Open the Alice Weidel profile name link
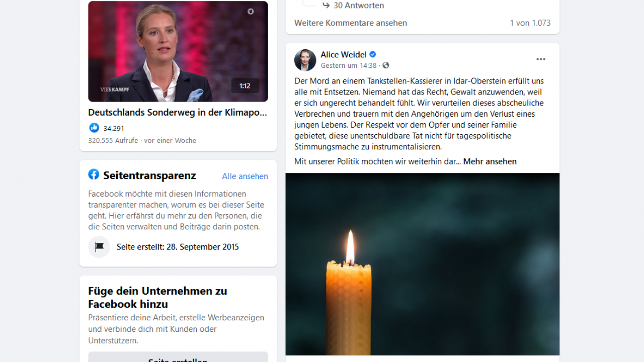Image resolution: width=644 pixels, height=362 pixels. point(344,54)
